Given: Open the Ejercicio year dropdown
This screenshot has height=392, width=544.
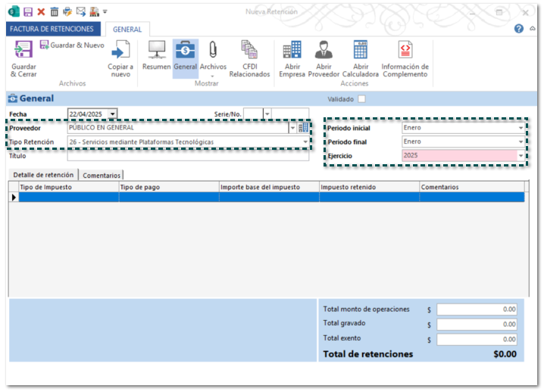Looking at the screenshot, I should [x=521, y=155].
